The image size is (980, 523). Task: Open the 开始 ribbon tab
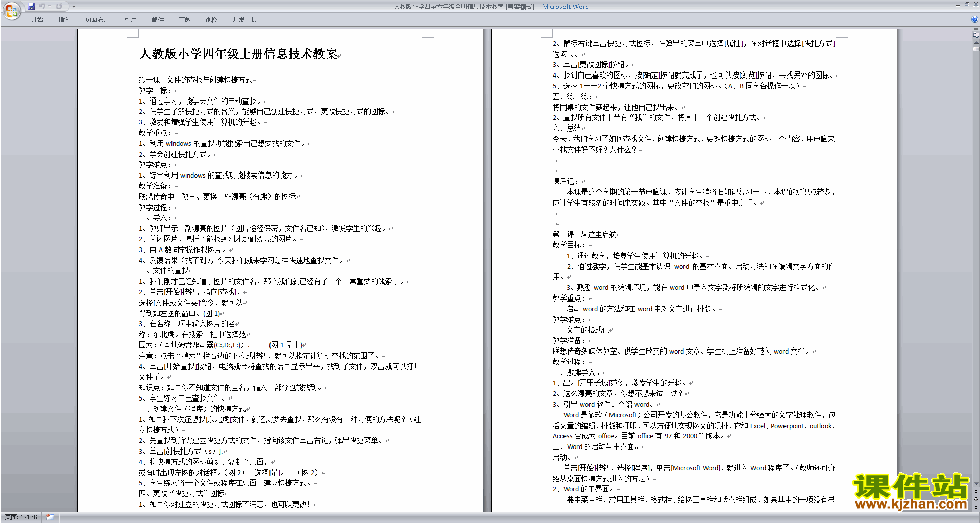pyautogui.click(x=37, y=20)
